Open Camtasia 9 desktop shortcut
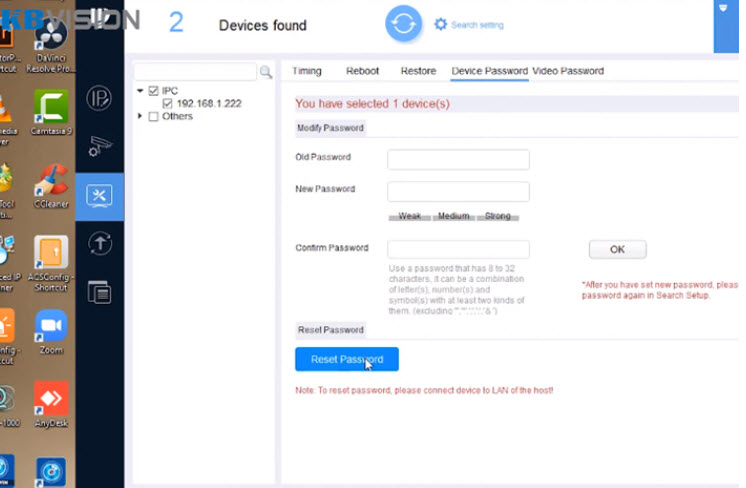The image size is (746, 488). coord(51,112)
